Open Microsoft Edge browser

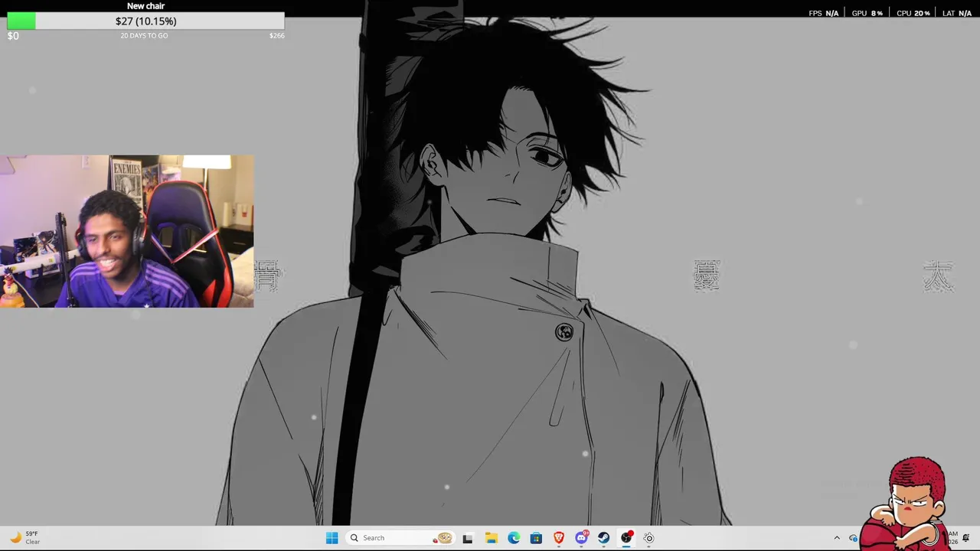pyautogui.click(x=514, y=538)
